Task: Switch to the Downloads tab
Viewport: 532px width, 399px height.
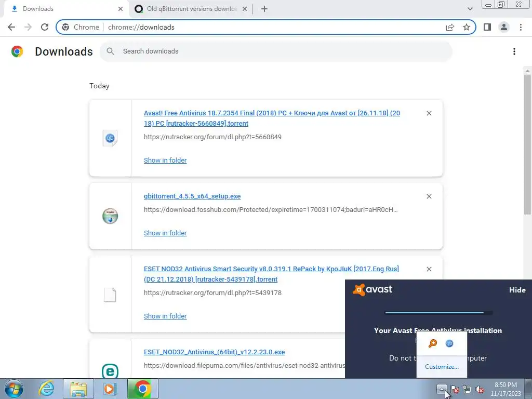Action: pos(66,9)
